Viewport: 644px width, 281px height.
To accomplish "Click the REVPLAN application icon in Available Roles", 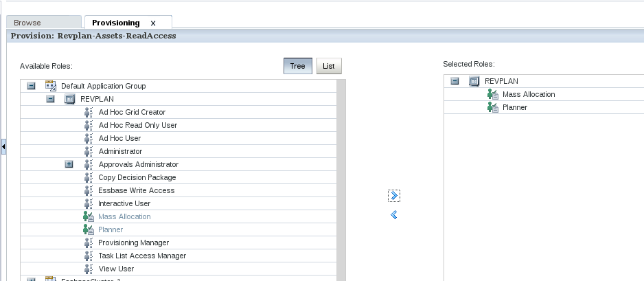I will coord(70,99).
